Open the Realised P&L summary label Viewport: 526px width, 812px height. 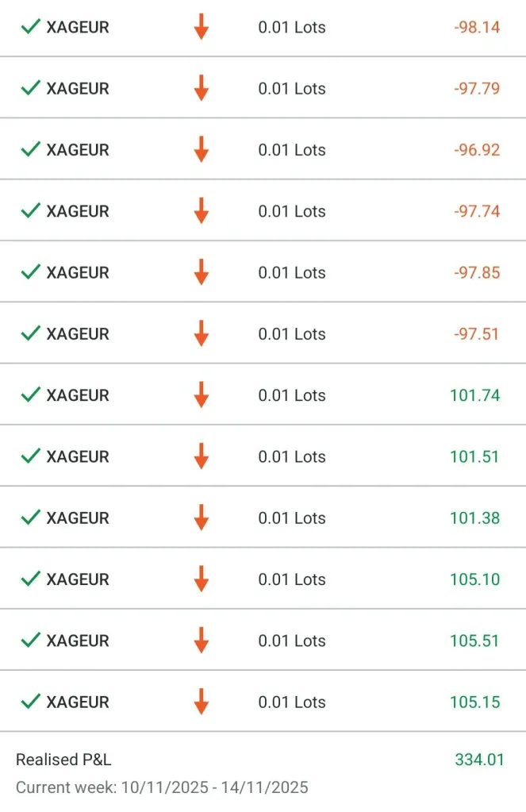coord(63,760)
